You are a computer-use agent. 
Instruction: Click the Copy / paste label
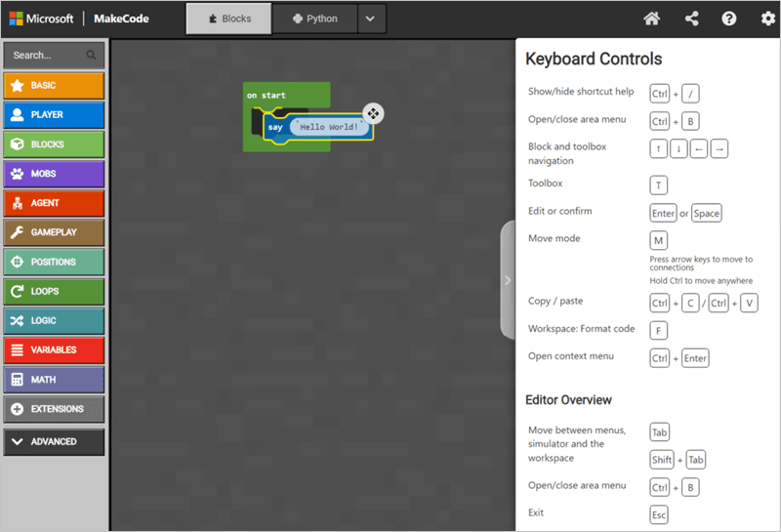[x=555, y=301]
